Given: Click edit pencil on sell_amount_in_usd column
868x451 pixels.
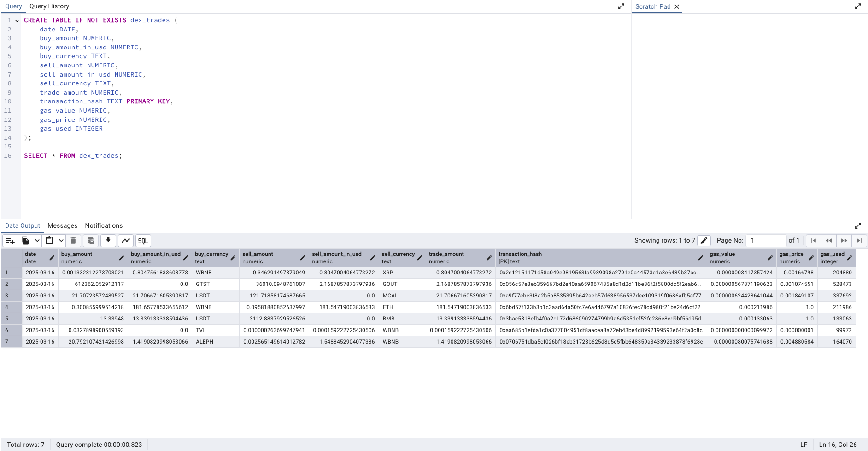Looking at the screenshot, I should pyautogui.click(x=373, y=258).
